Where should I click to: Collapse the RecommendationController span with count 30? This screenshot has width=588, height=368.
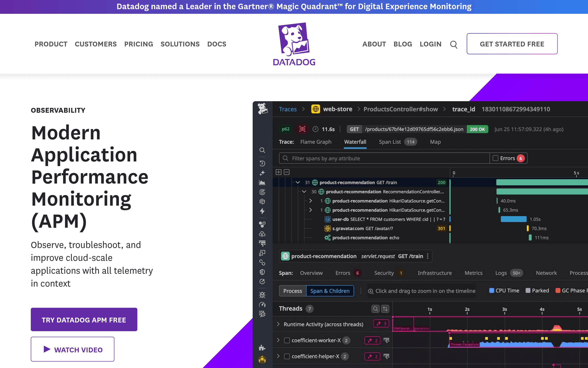304,192
